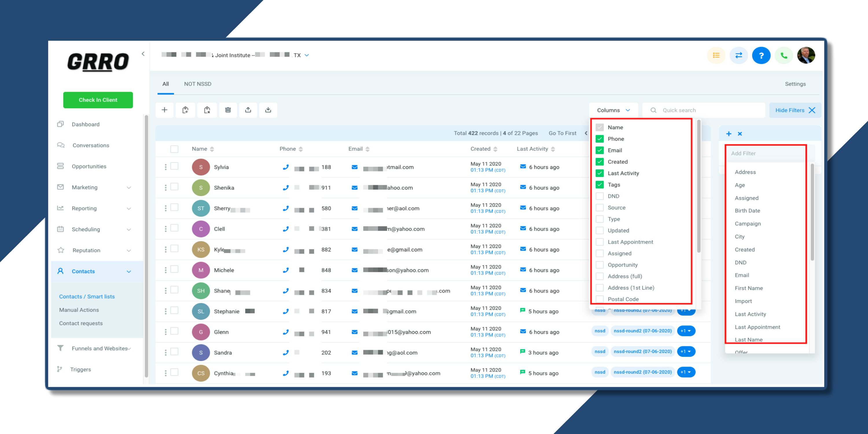The width and height of the screenshot is (868, 434).
Task: Click the message icon in Stephanie's Last Activity
Action: pyautogui.click(x=522, y=310)
